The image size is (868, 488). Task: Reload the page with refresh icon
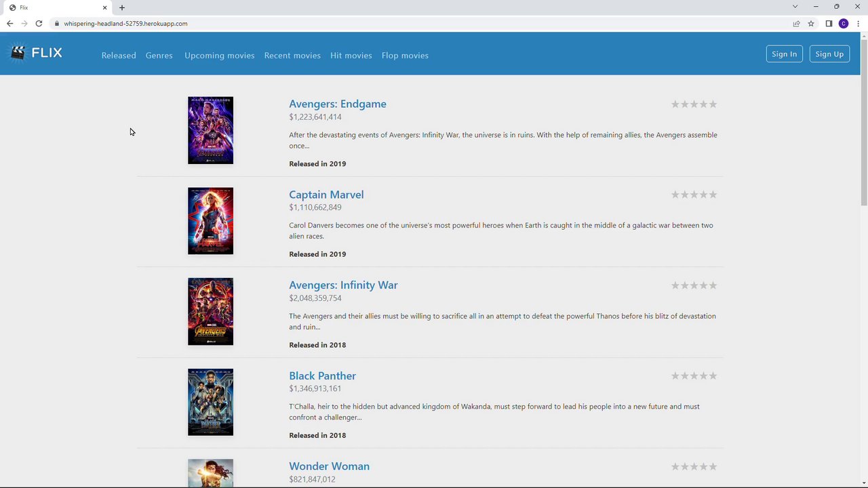click(x=39, y=24)
